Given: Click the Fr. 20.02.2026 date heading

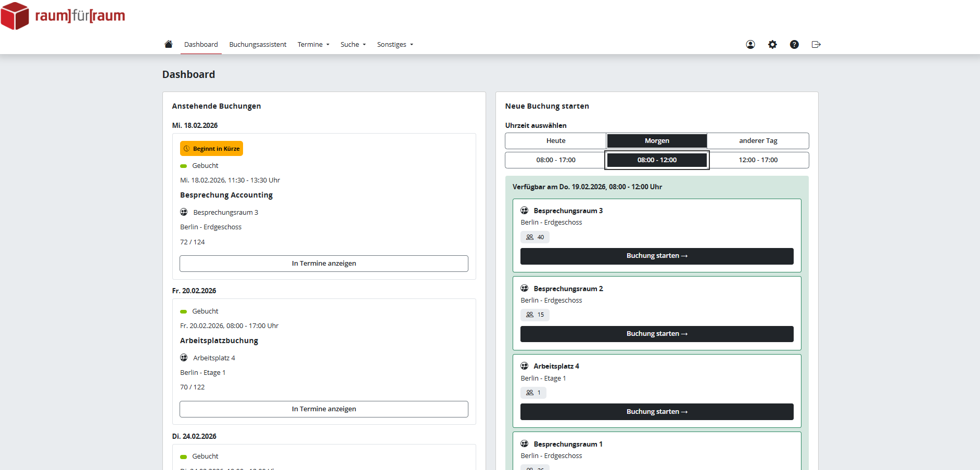Looking at the screenshot, I should coord(194,291).
